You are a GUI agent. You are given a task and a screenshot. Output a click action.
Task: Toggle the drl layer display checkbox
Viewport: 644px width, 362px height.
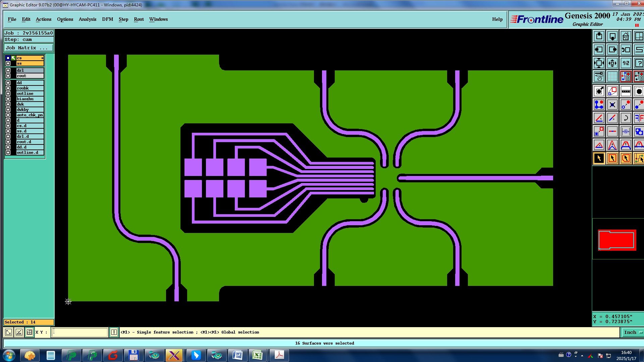pos(8,70)
